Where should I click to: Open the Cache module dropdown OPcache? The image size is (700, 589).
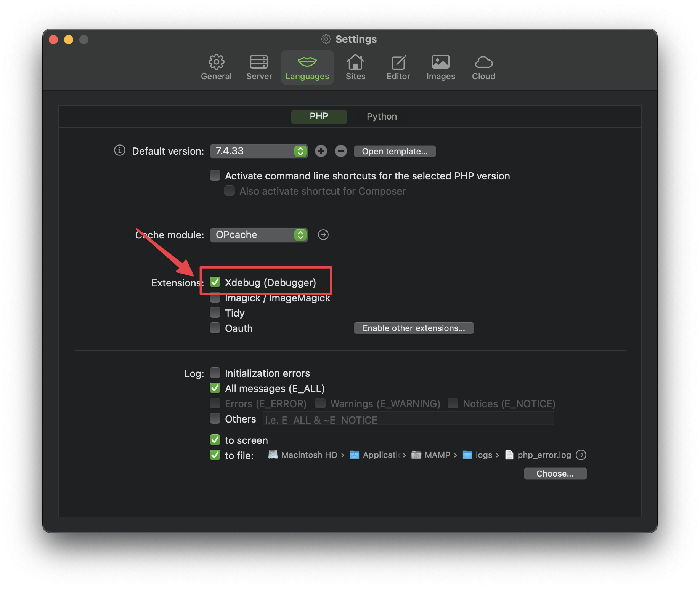(258, 235)
